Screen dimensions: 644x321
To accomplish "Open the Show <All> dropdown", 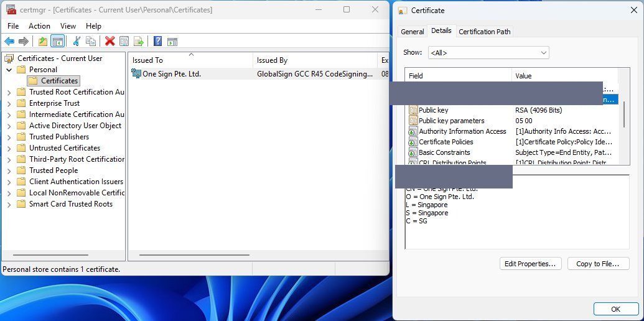I will 488,52.
